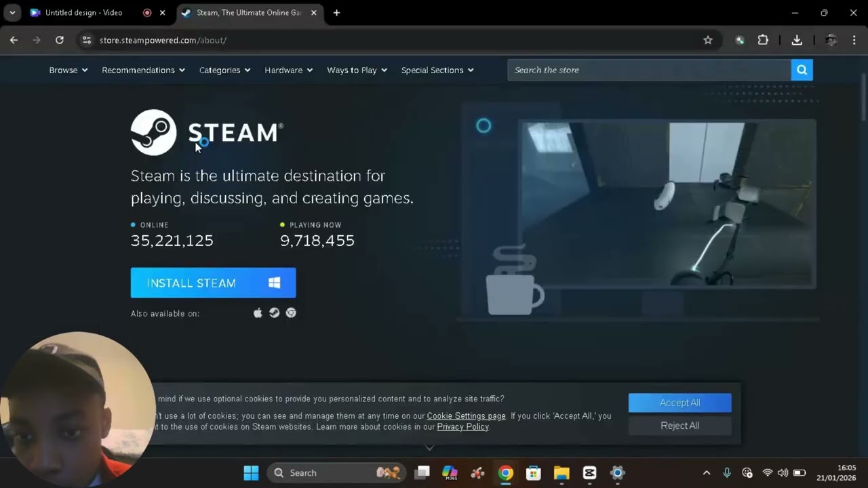Open CapCut from the taskbar

589,473
